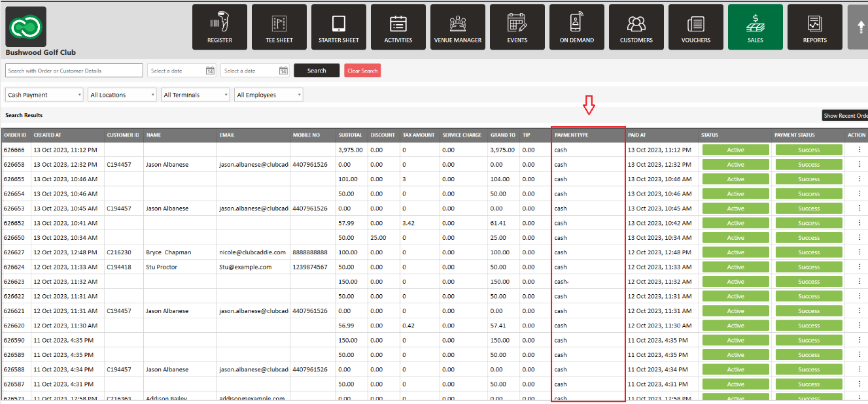The image size is (868, 404).
Task: Open the All Locations dropdown
Action: (122, 95)
